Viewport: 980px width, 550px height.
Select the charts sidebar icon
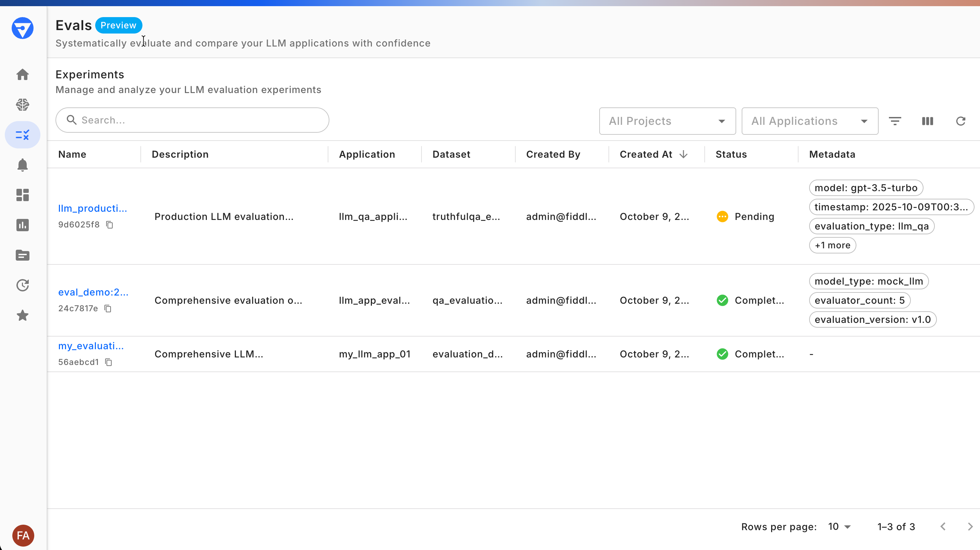point(23,225)
